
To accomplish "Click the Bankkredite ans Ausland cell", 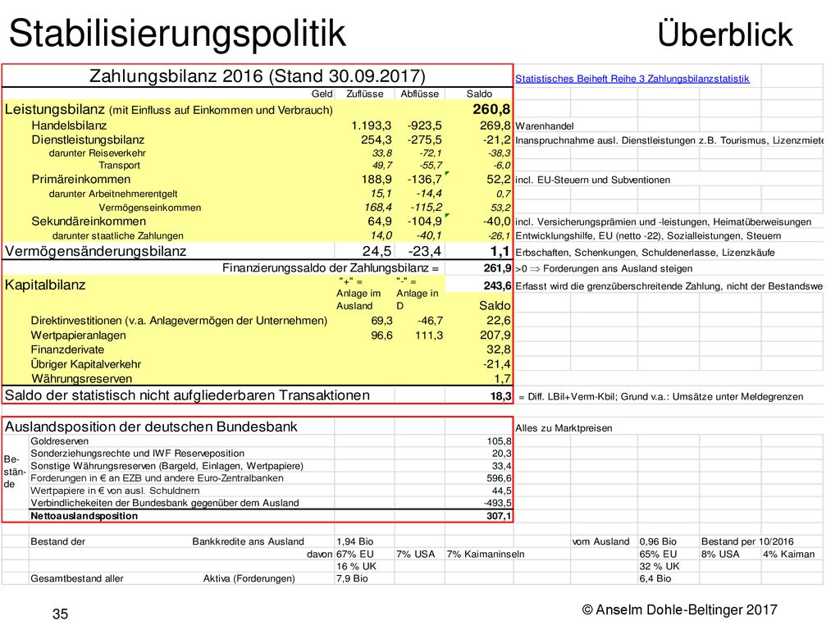I will (x=248, y=541).
